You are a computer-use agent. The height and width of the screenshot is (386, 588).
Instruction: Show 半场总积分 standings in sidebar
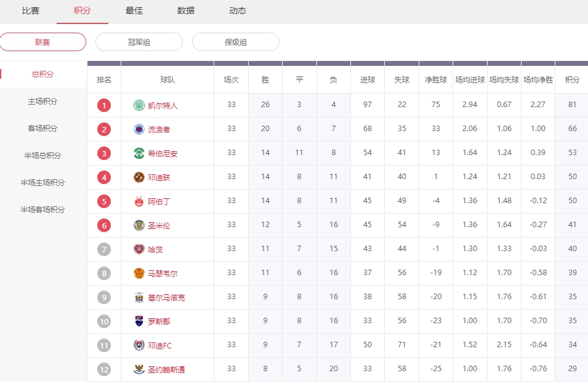[x=42, y=156]
